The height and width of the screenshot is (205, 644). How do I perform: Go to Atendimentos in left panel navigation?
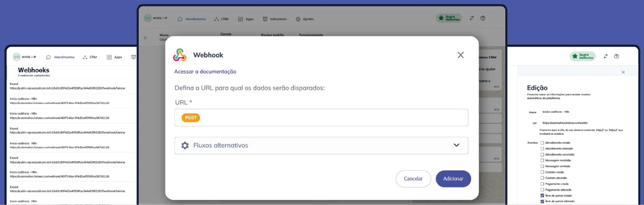point(61,57)
